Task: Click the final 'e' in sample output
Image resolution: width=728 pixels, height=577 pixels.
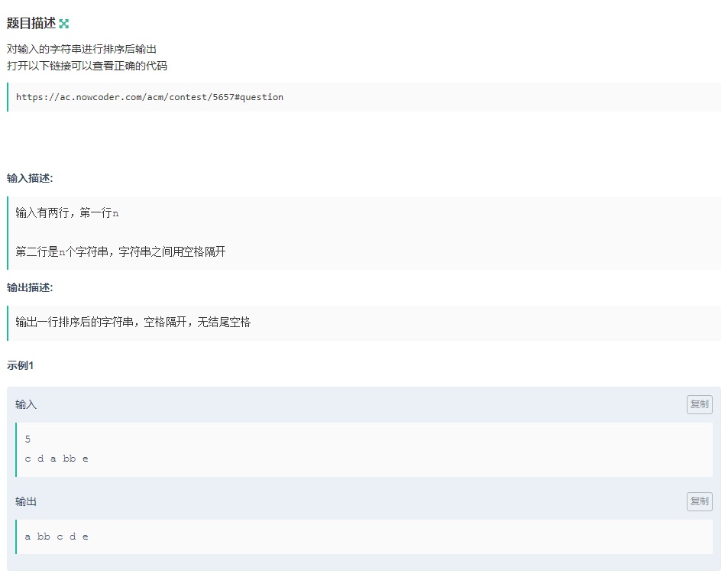Action: pyautogui.click(x=86, y=536)
